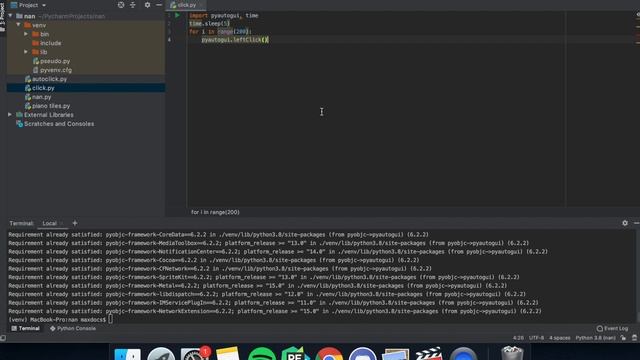
Task: Expand External Libraries
Action: 10,115
